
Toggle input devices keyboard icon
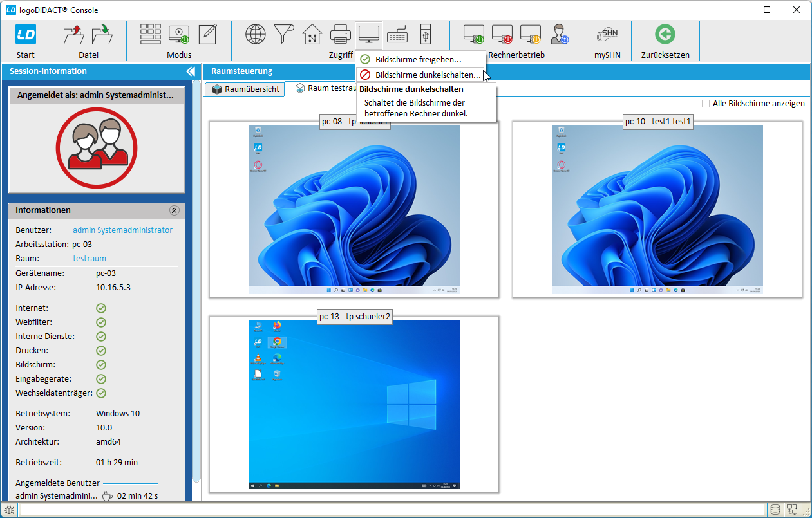coord(397,34)
